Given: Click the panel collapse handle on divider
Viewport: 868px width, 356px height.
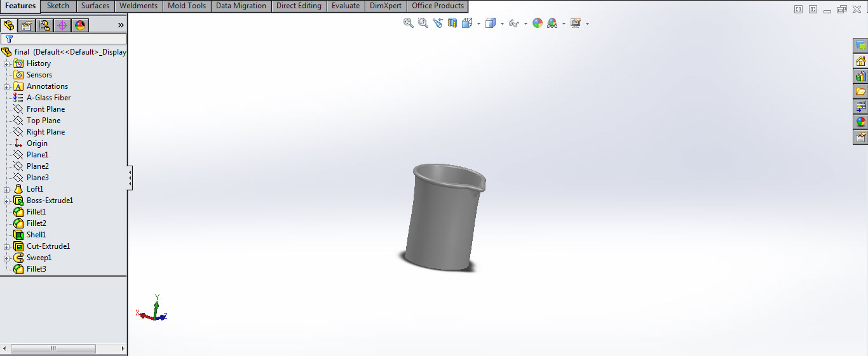Looking at the screenshot, I should point(130,178).
